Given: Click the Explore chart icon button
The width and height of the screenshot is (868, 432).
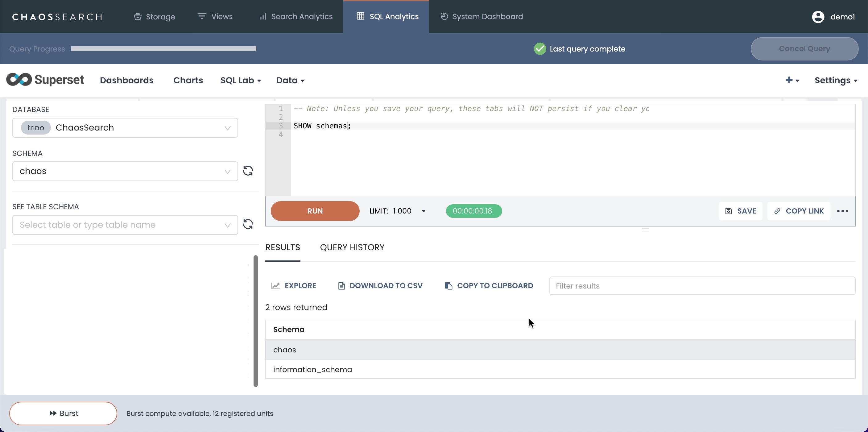Looking at the screenshot, I should [x=293, y=286].
